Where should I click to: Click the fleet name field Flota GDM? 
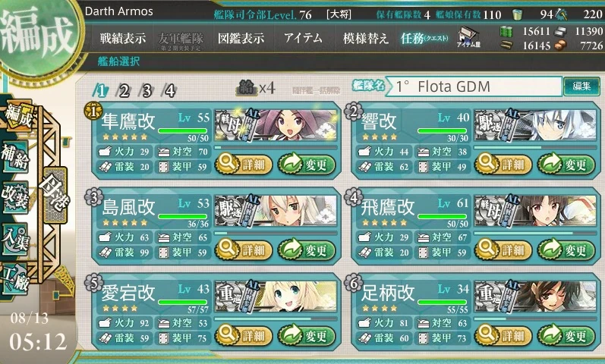coord(474,86)
